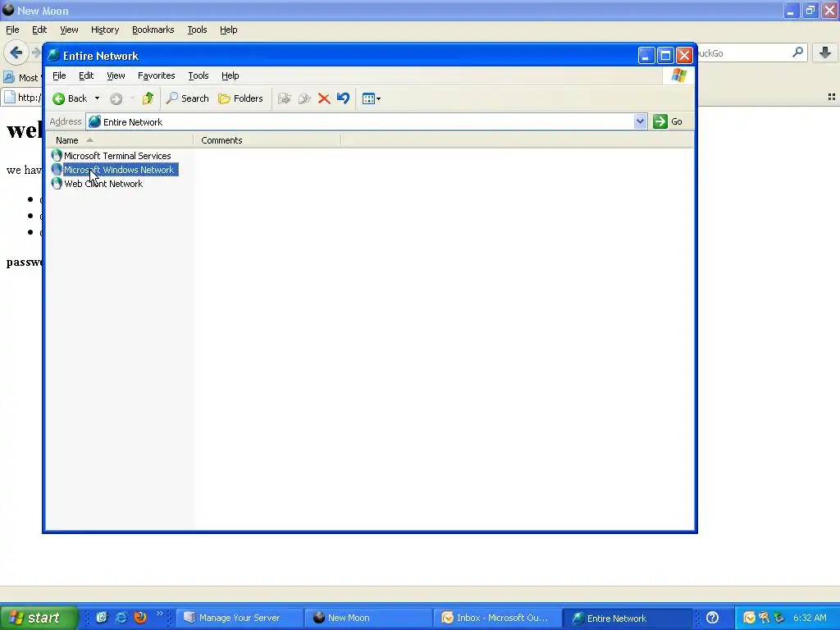This screenshot has width=840, height=630.
Task: Launch Firefox from Quick Launch
Action: click(140, 618)
